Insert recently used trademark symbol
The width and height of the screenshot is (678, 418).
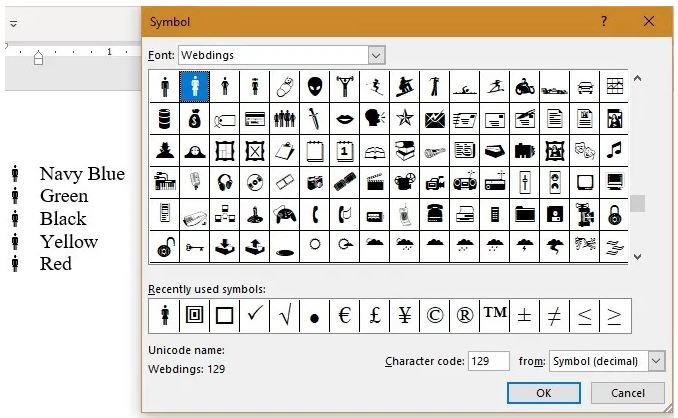tap(495, 316)
